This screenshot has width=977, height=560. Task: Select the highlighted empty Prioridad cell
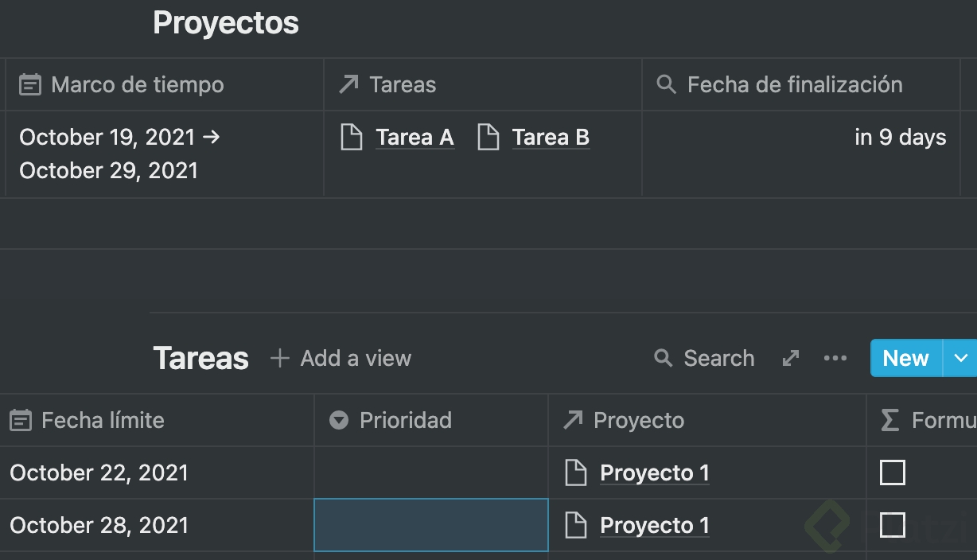pyautogui.click(x=430, y=525)
